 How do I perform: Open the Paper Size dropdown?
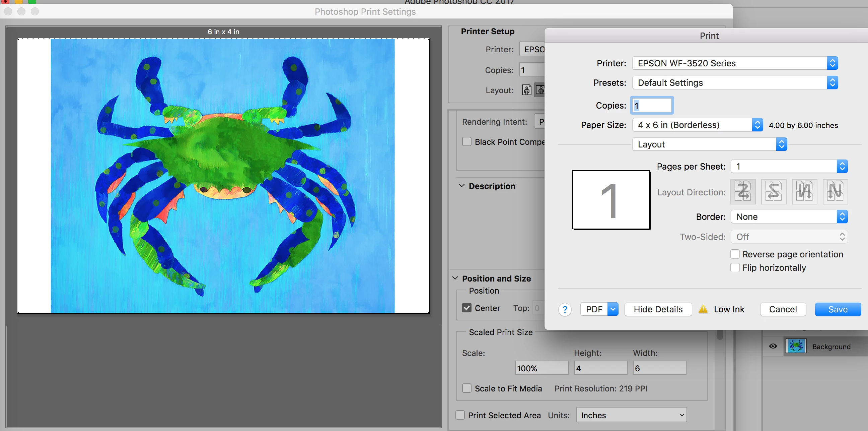coord(697,125)
